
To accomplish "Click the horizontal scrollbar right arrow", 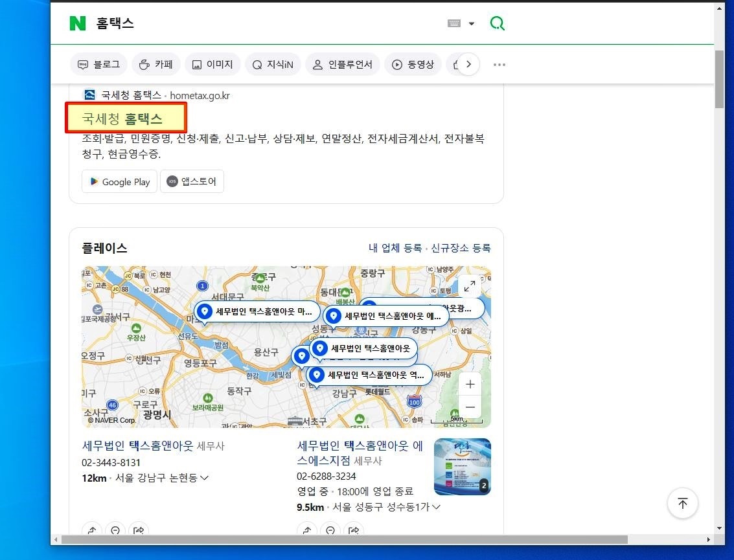I will 709,540.
